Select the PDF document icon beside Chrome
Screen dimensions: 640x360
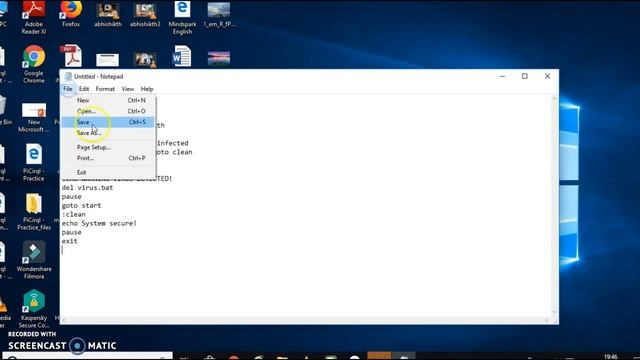click(x=72, y=56)
